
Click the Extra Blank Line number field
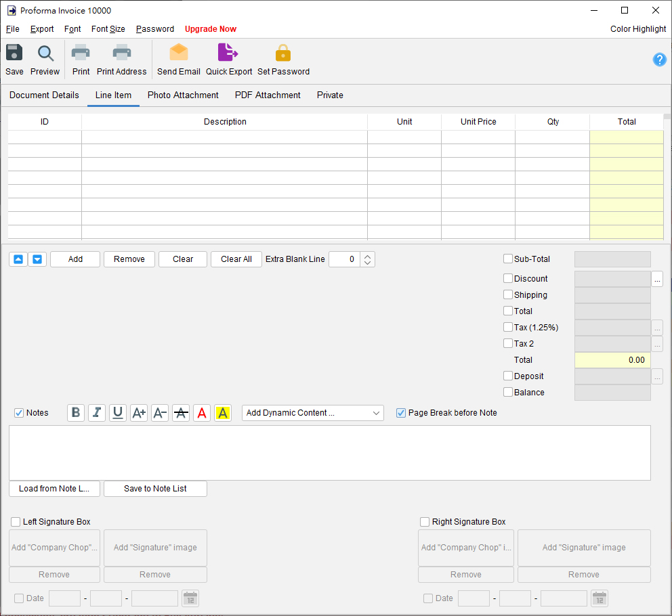tap(345, 259)
